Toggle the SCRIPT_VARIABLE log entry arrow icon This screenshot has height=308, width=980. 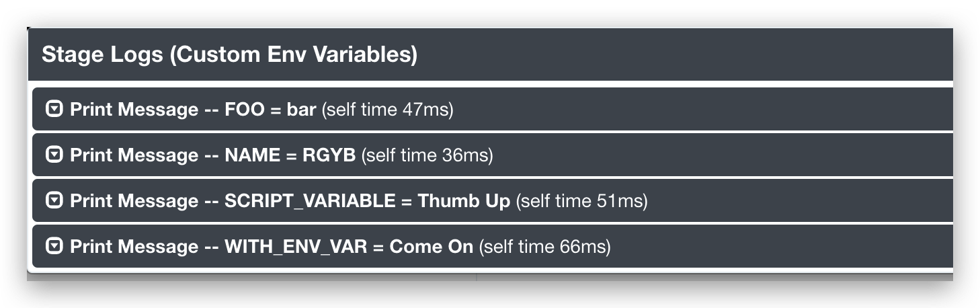click(x=54, y=200)
